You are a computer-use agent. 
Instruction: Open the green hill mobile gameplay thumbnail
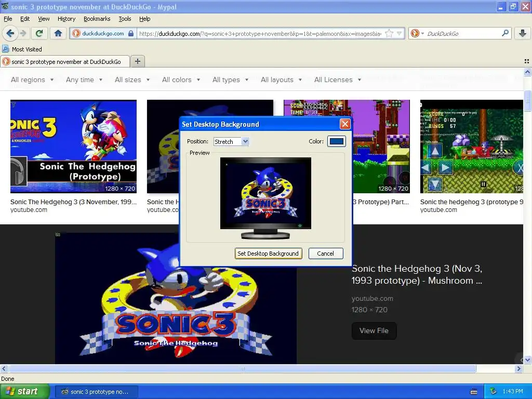point(472,146)
